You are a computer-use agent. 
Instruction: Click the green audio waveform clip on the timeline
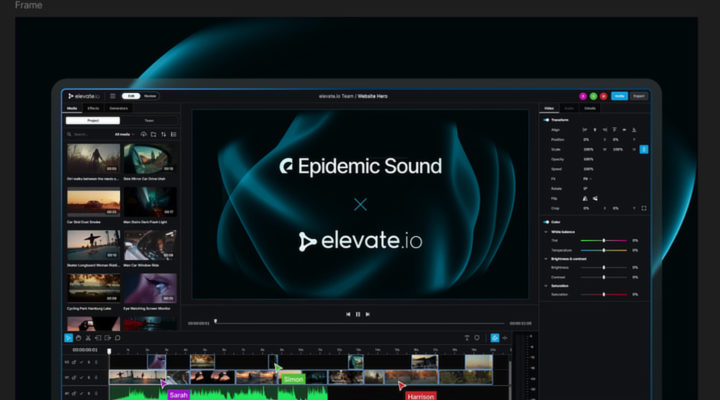[x=218, y=394]
